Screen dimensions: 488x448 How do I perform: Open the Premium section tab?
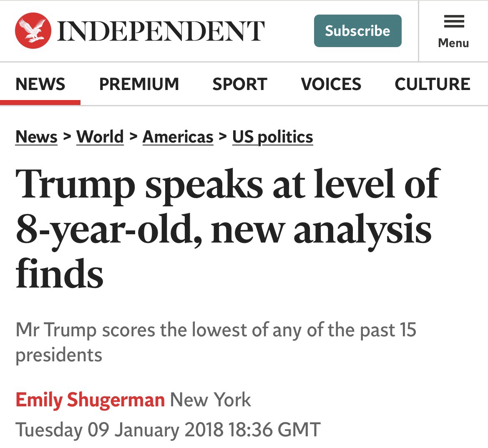(x=139, y=84)
